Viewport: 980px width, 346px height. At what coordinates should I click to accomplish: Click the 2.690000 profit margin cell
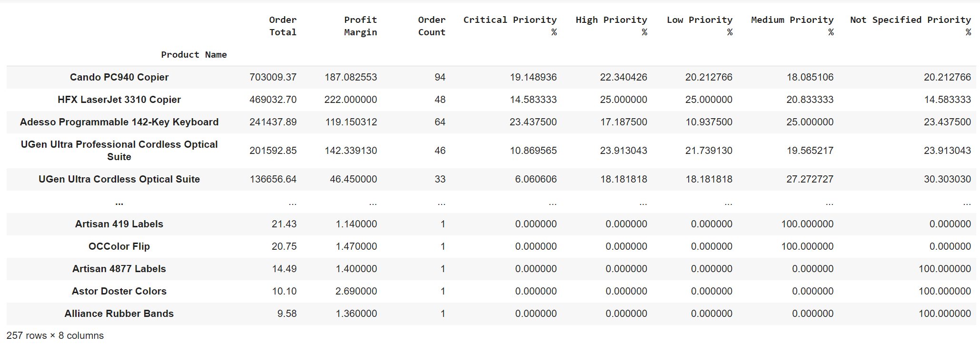click(x=356, y=291)
